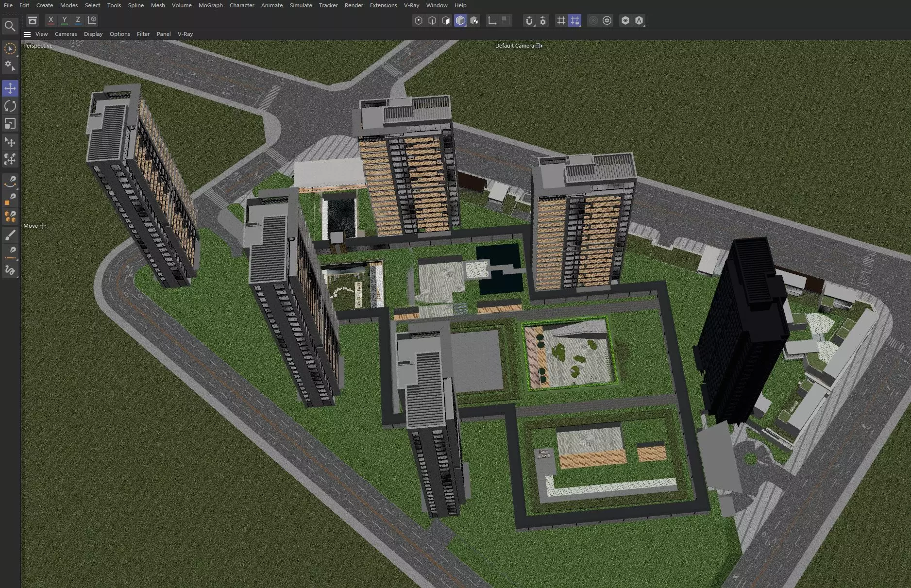Select the Live Selection tool
Viewport: 911px width, 588px height.
click(x=10, y=49)
